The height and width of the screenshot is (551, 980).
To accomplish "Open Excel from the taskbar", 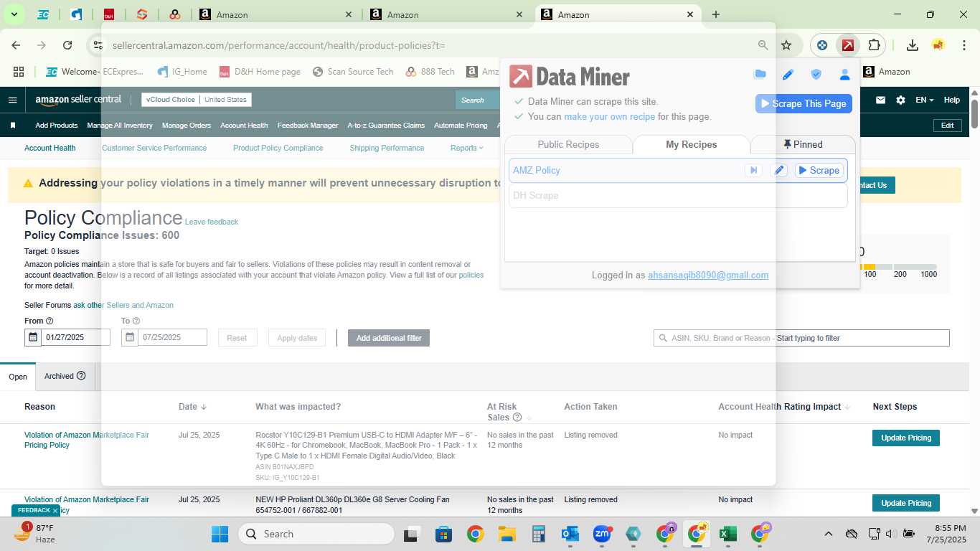I will pyautogui.click(x=728, y=534).
